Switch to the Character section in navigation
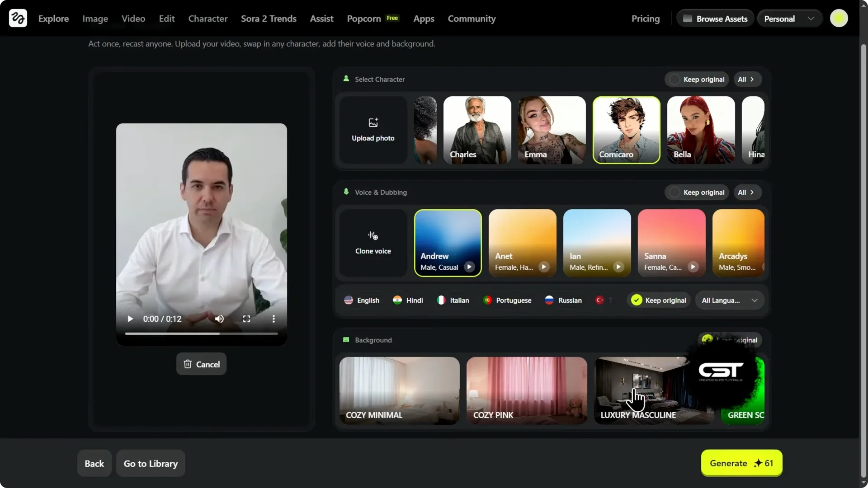This screenshot has height=488, width=868. point(208,19)
